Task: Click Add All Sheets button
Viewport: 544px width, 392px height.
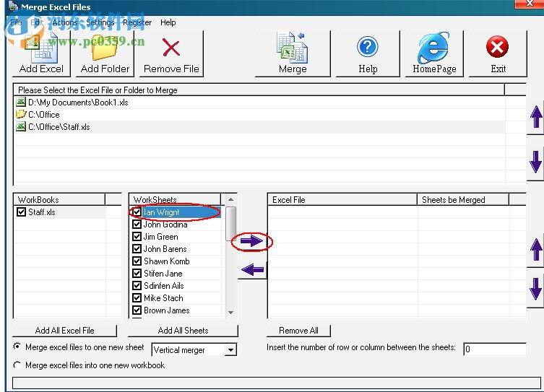Action: [183, 331]
